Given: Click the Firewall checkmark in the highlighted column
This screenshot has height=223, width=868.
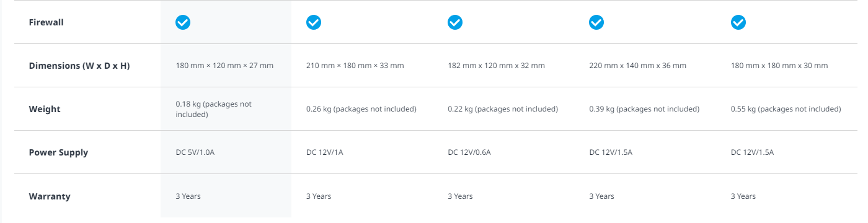Looking at the screenshot, I should click(183, 22).
